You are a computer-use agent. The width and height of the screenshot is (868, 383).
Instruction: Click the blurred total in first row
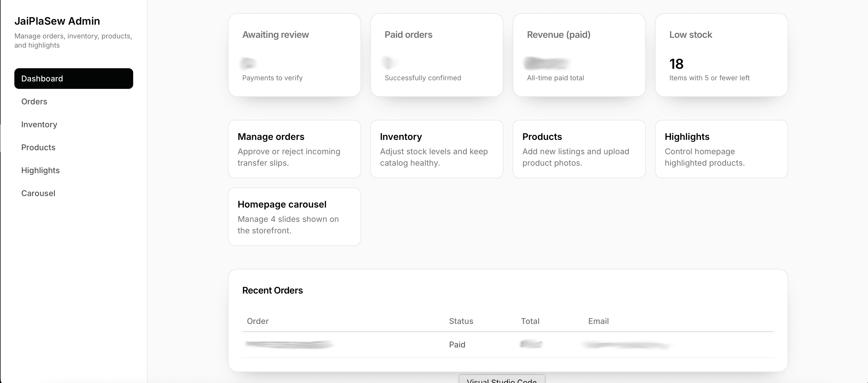coord(531,344)
